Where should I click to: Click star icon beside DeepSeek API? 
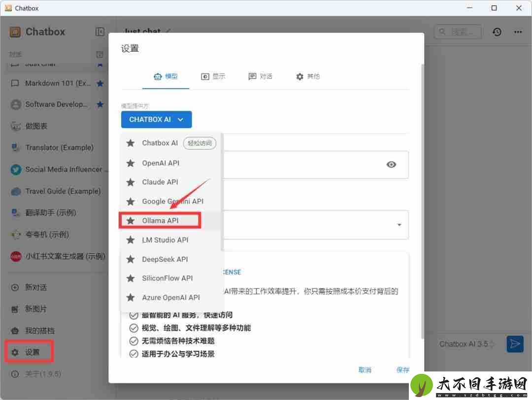pos(130,259)
